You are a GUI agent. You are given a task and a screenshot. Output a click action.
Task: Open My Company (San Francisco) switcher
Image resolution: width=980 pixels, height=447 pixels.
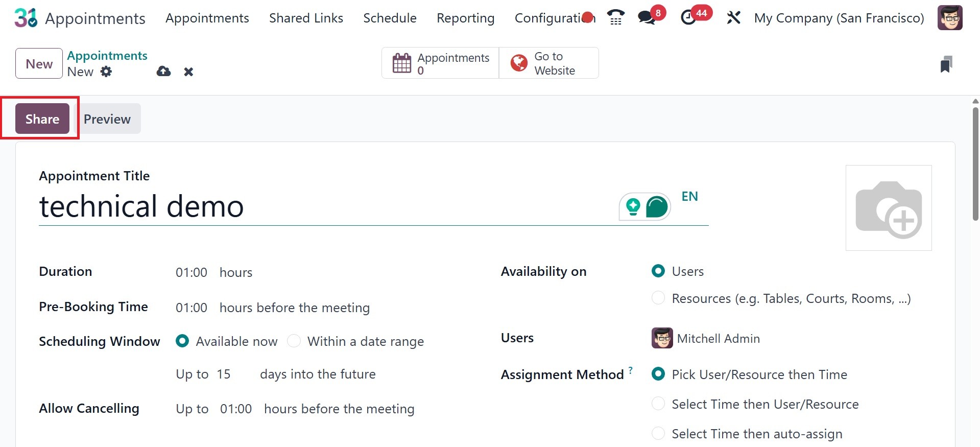pyautogui.click(x=839, y=18)
